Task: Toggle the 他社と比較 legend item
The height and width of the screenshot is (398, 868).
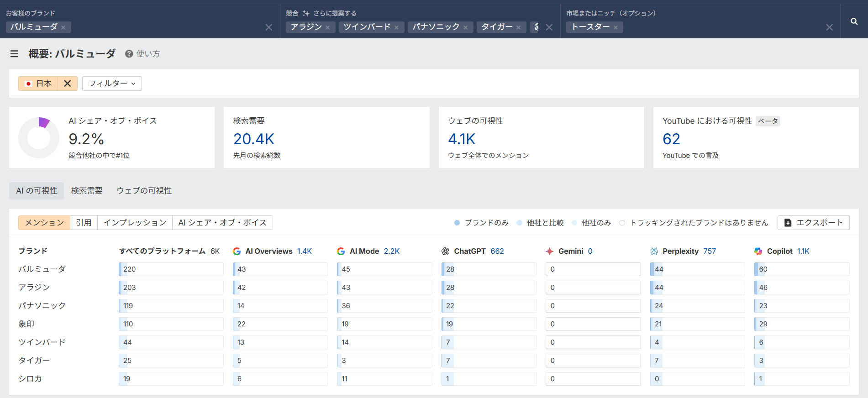Action: 541,223
